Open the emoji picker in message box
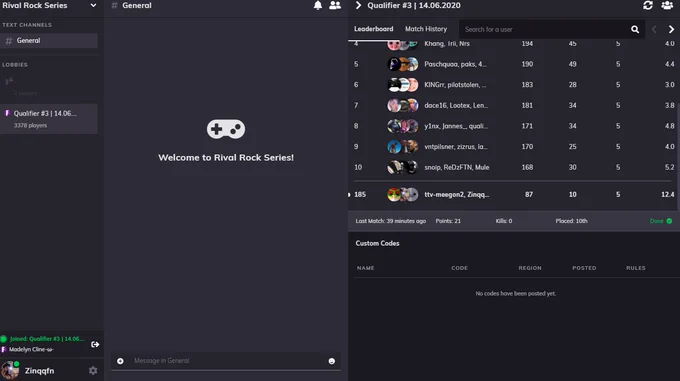Viewport: 680px width, 381px height. 332,361
